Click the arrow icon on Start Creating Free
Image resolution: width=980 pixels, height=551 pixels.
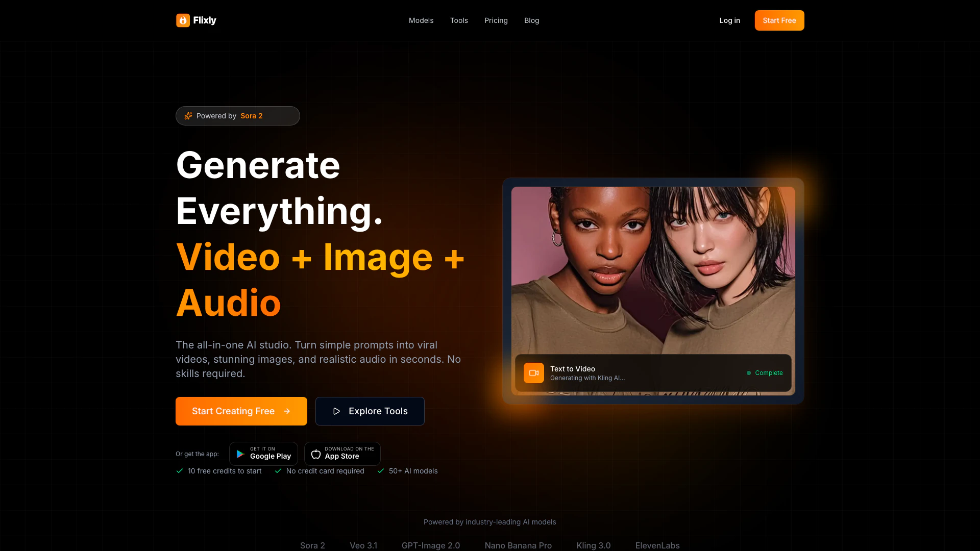tap(287, 411)
